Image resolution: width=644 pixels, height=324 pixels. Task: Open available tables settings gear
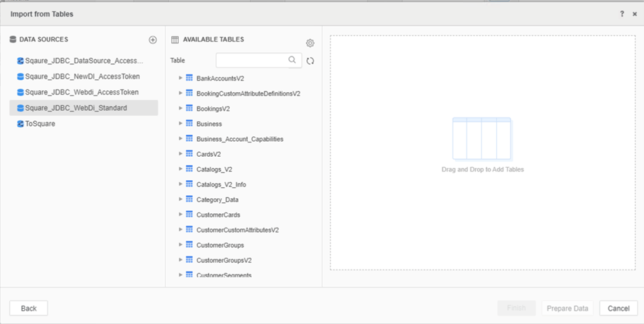[x=310, y=43]
